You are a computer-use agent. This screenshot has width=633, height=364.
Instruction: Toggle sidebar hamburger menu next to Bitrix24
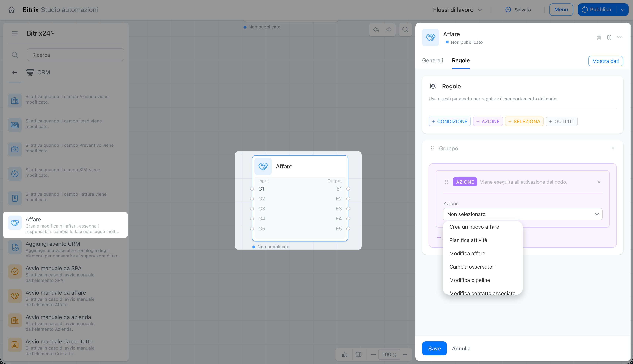15,33
